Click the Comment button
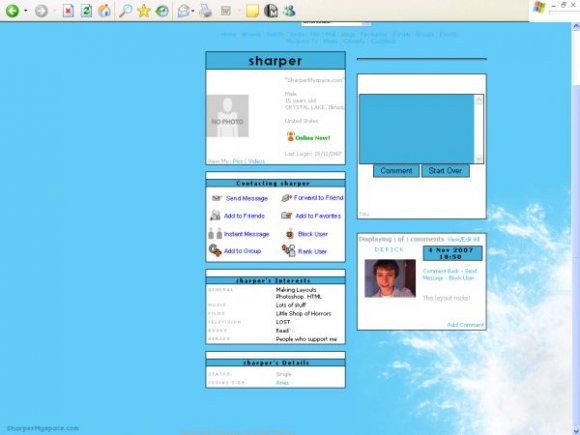 (x=396, y=171)
